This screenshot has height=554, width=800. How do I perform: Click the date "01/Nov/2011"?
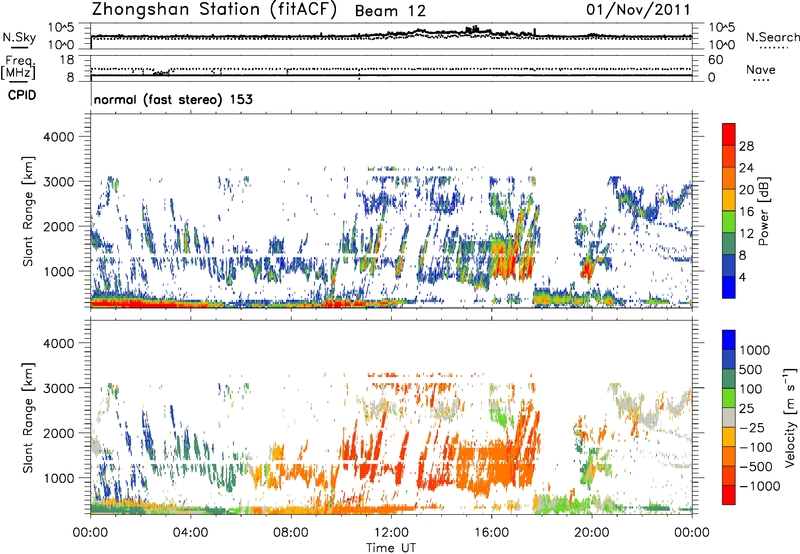pyautogui.click(x=638, y=10)
